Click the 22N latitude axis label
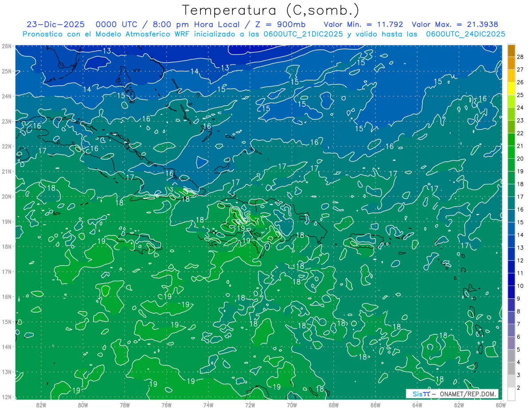Screen dimensions: 532x411 pos(7,146)
